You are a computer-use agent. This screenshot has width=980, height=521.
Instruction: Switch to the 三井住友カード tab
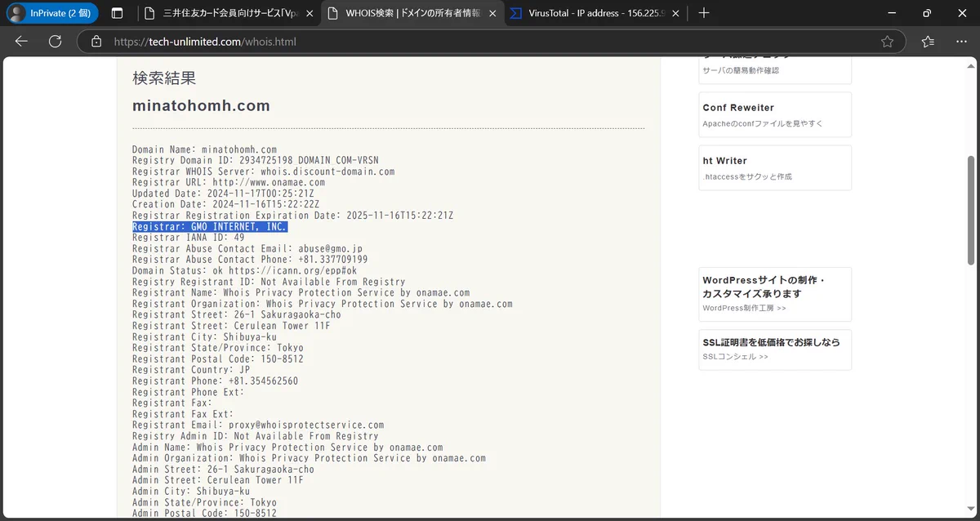point(228,13)
